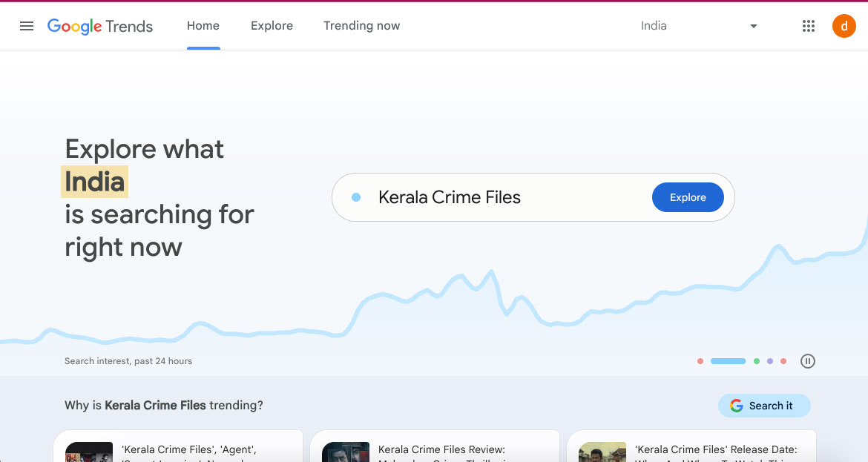This screenshot has height=462, width=868.
Task: Click the 'Why is Kerala Crime Files trending?' text
Action: 164,406
